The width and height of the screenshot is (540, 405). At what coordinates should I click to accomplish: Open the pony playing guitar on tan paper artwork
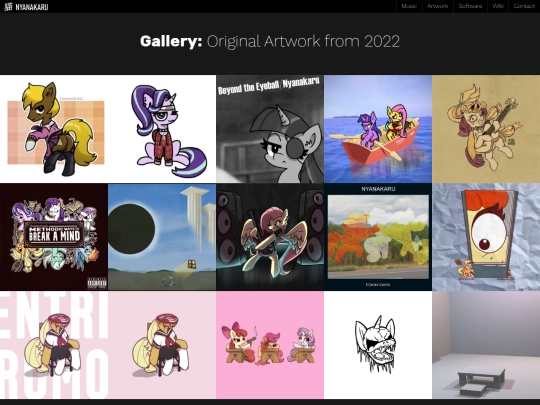(x=486, y=129)
